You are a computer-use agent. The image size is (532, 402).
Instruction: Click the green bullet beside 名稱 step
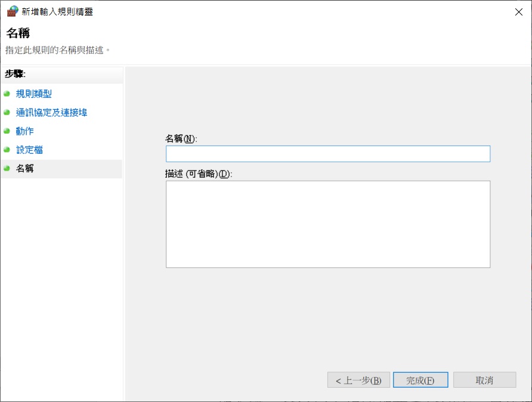(x=7, y=168)
